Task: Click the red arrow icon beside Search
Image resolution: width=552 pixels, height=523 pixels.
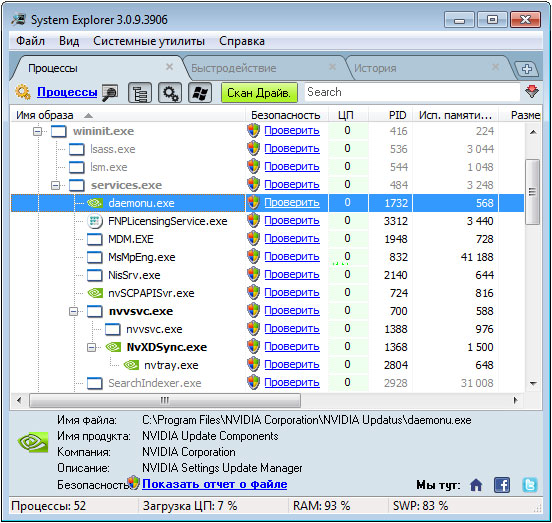Action: coord(532,92)
